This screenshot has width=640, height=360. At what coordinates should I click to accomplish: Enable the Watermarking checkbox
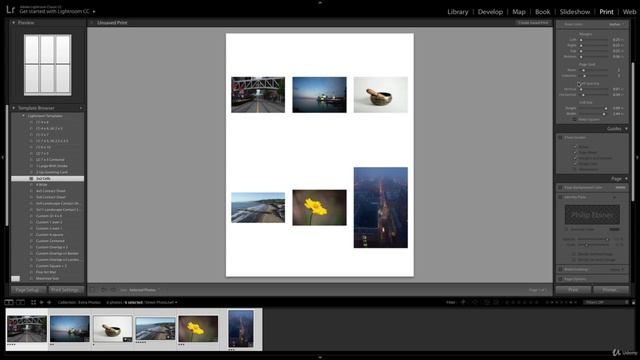(560, 269)
